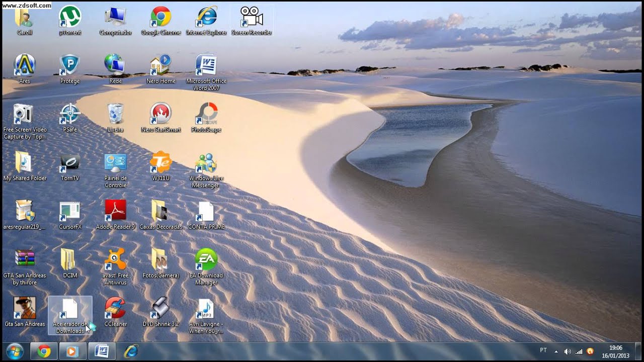Screen dimensions: 644x362
Task: Click the PT language indicator
Action: (x=543, y=350)
